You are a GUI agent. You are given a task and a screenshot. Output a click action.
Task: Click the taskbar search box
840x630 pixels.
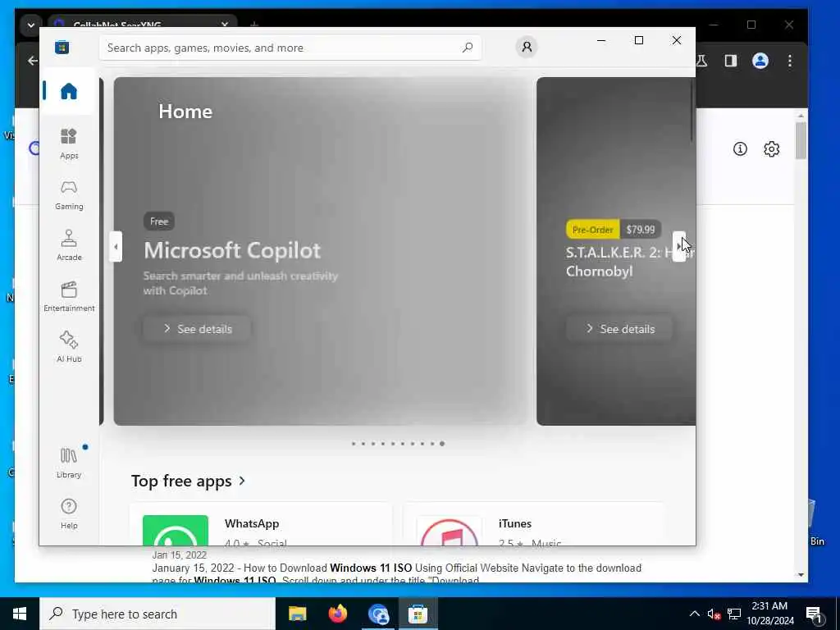point(157,614)
